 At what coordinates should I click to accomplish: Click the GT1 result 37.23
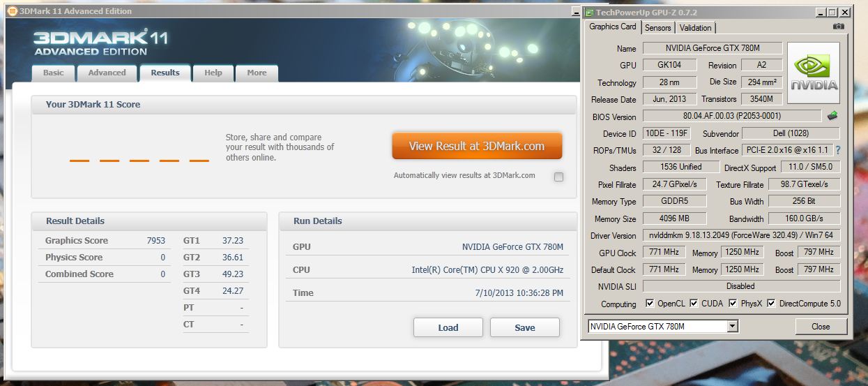pos(233,240)
